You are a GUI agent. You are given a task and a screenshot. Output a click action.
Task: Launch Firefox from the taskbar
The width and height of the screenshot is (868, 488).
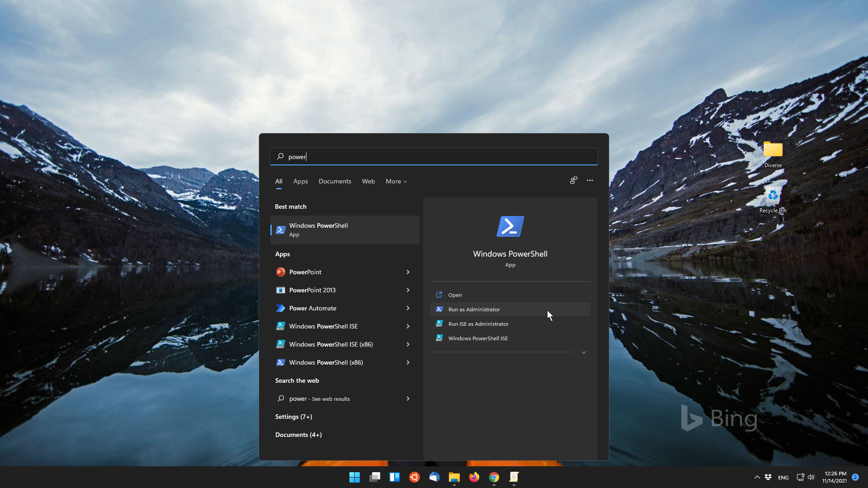point(474,477)
